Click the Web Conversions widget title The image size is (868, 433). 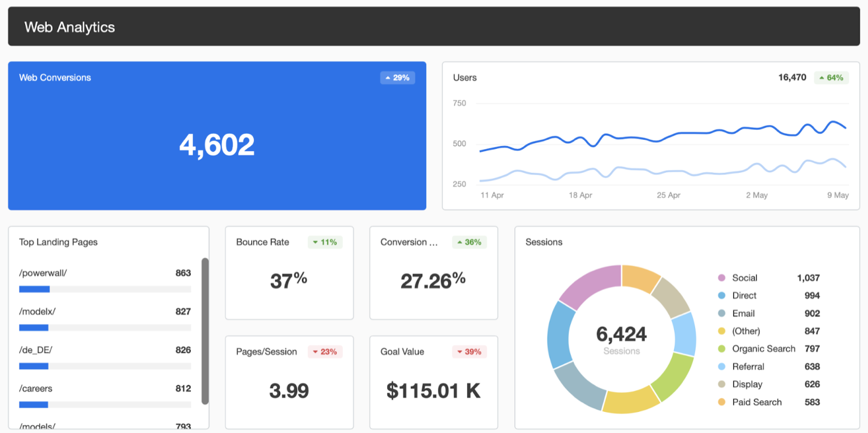point(55,78)
